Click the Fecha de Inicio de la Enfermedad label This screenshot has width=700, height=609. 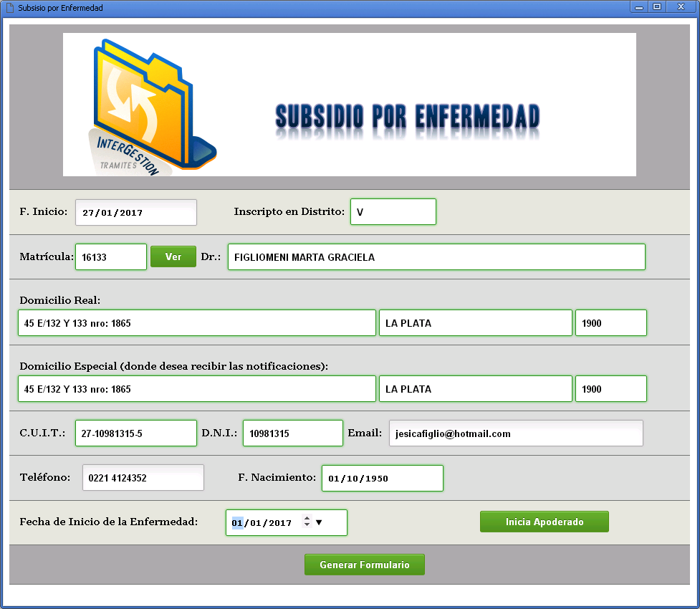click(108, 522)
